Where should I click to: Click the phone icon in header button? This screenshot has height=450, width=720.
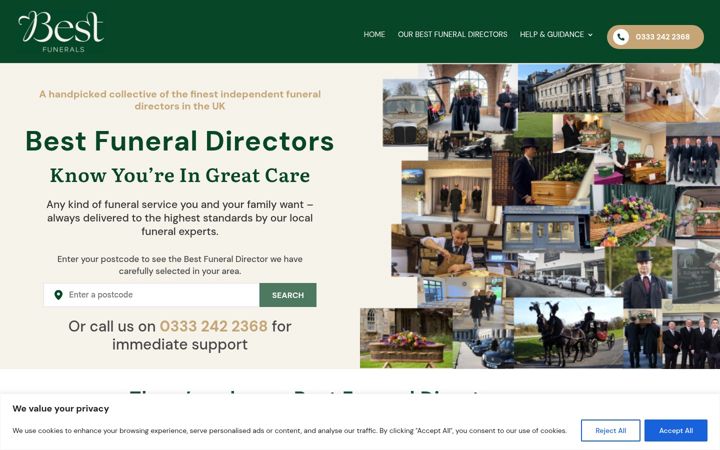pos(621,37)
